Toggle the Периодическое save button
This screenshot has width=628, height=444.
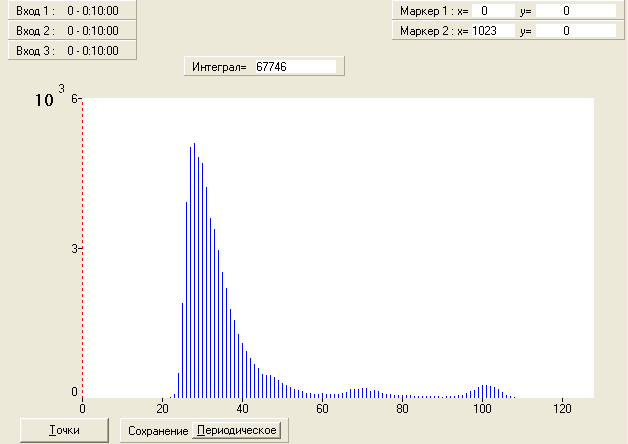(x=237, y=430)
